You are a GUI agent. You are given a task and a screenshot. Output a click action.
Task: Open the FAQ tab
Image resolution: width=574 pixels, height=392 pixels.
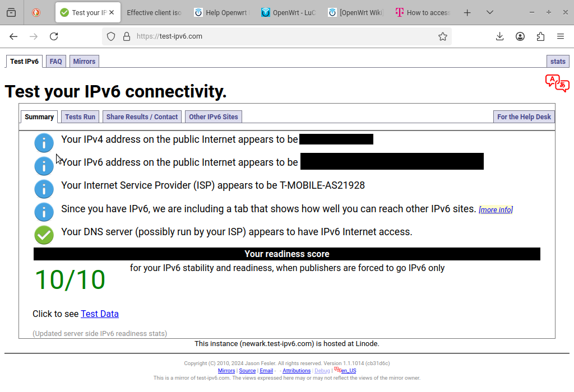55,62
